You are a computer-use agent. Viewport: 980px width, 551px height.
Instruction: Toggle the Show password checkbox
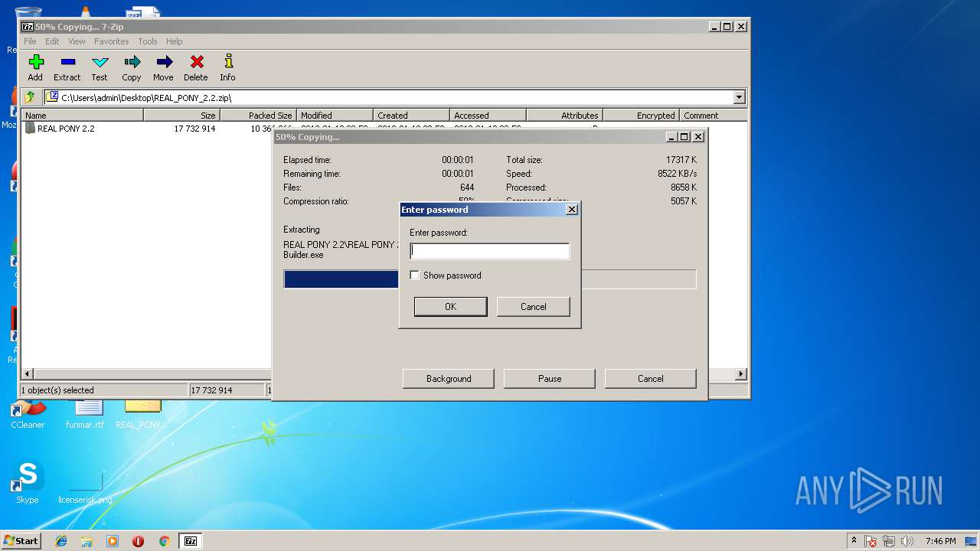(415, 275)
